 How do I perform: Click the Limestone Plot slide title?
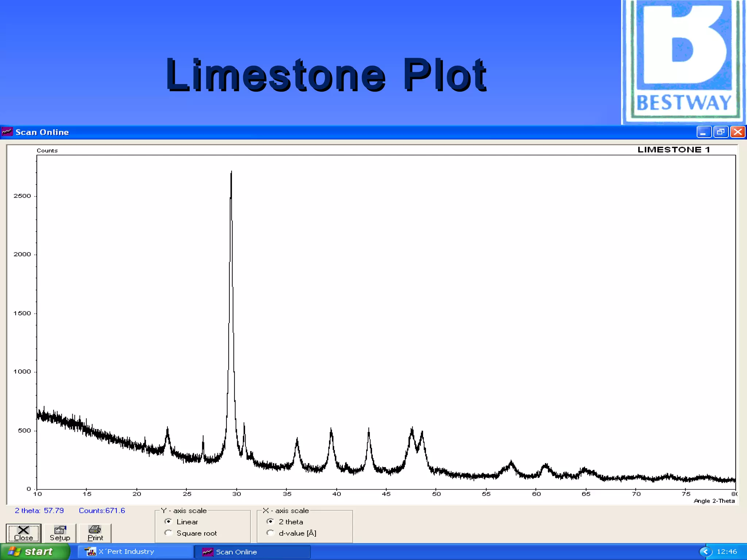tap(326, 75)
